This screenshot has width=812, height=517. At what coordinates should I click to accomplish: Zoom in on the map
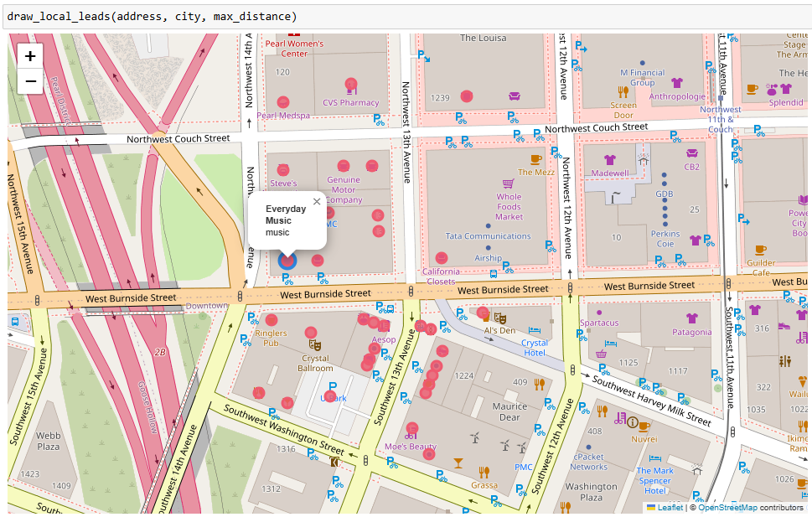pos(30,56)
